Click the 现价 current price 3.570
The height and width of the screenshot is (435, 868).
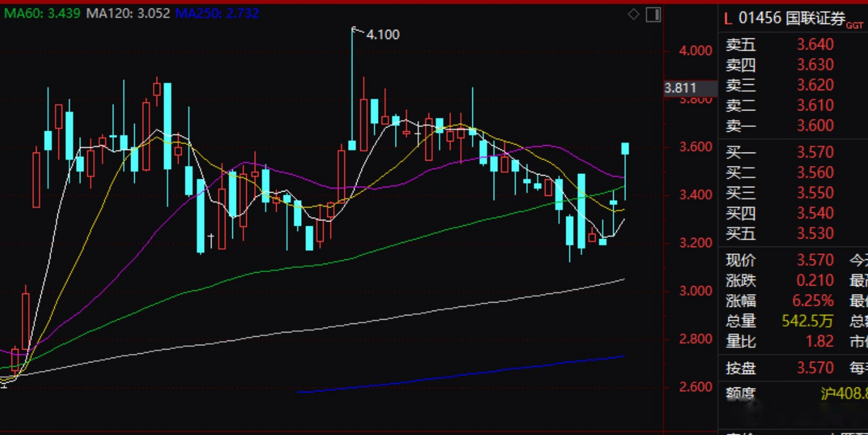(x=815, y=260)
